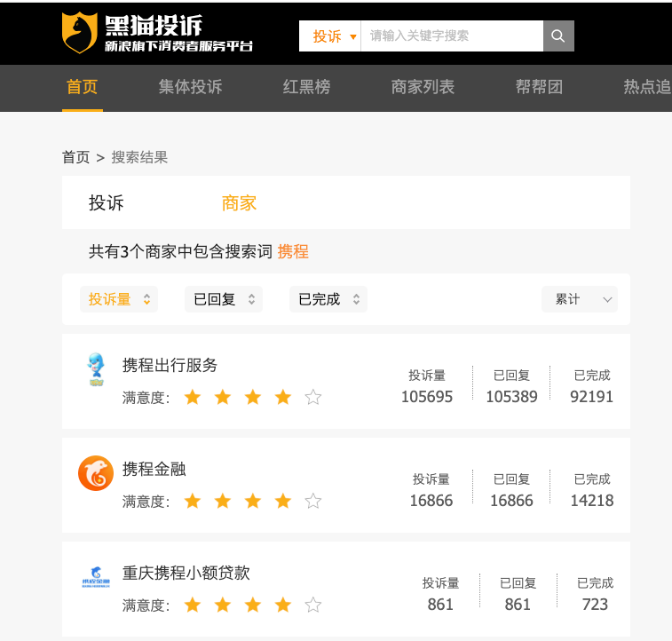Click the 携程出行服务 dolphin logo

tap(96, 369)
